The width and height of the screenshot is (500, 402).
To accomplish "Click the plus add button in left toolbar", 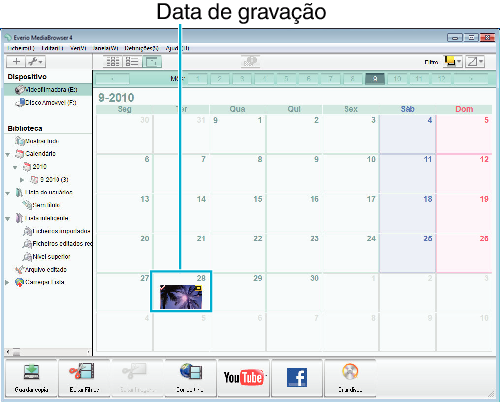I will click(16, 62).
